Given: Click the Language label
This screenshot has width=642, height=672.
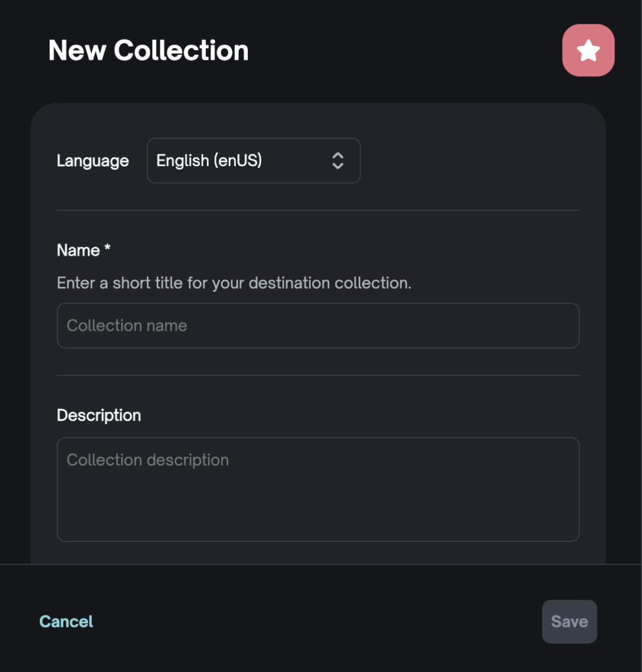Looking at the screenshot, I should pos(92,161).
